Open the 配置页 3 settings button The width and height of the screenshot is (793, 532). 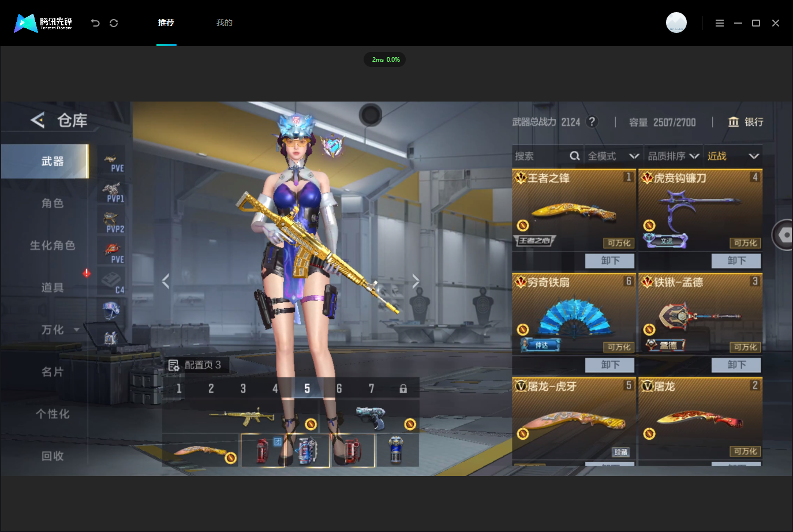coord(196,365)
